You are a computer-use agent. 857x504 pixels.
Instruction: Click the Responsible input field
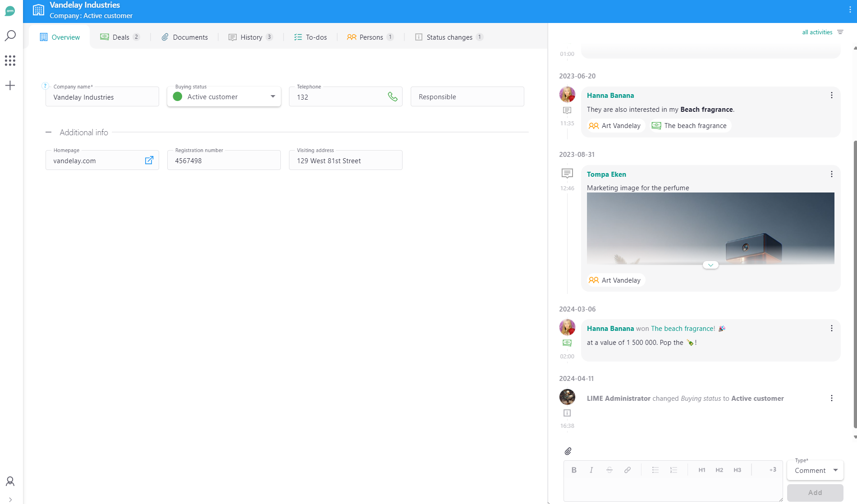click(x=467, y=97)
